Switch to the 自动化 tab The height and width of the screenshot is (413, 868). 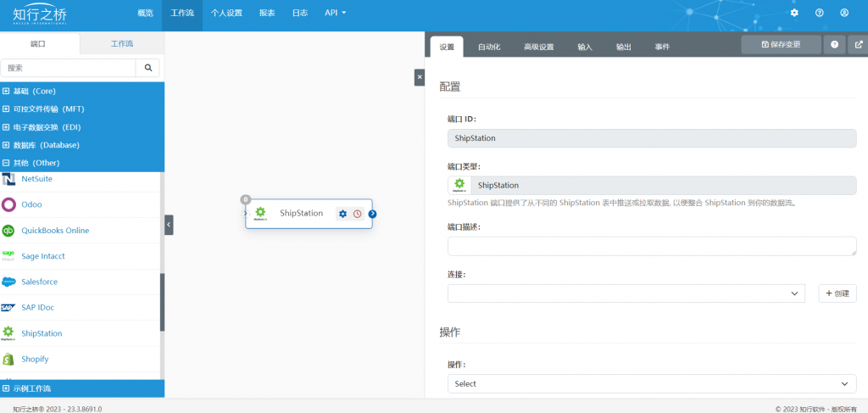coord(489,47)
